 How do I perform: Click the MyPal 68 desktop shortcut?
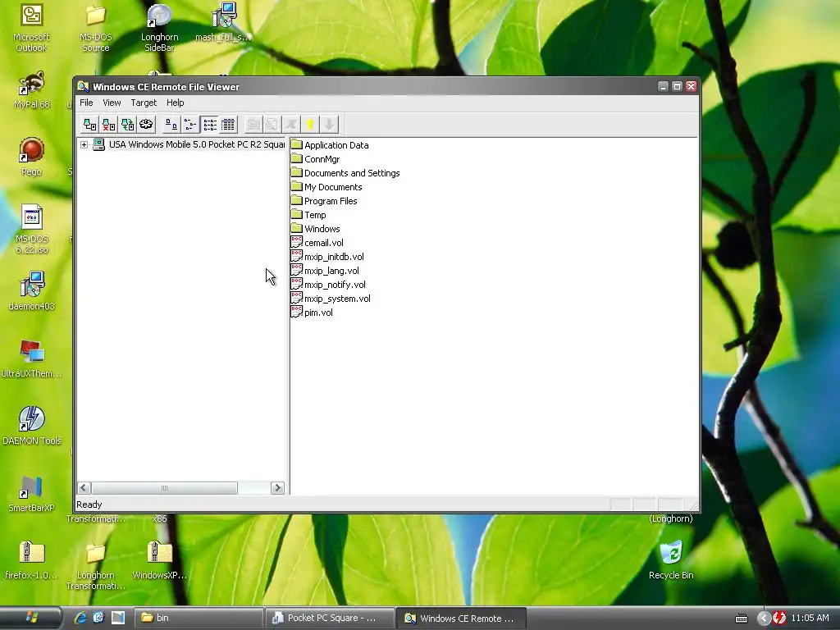pyautogui.click(x=32, y=89)
